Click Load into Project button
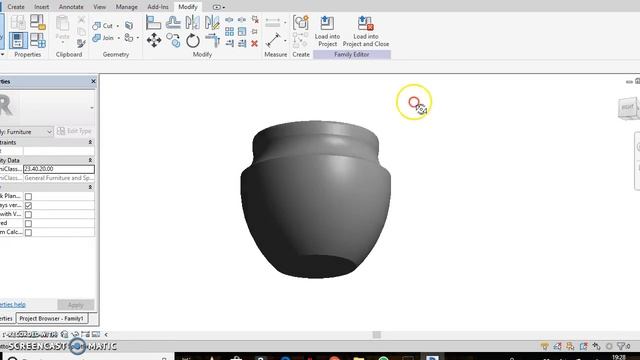Image resolution: width=640 pixels, height=360 pixels. point(327,31)
